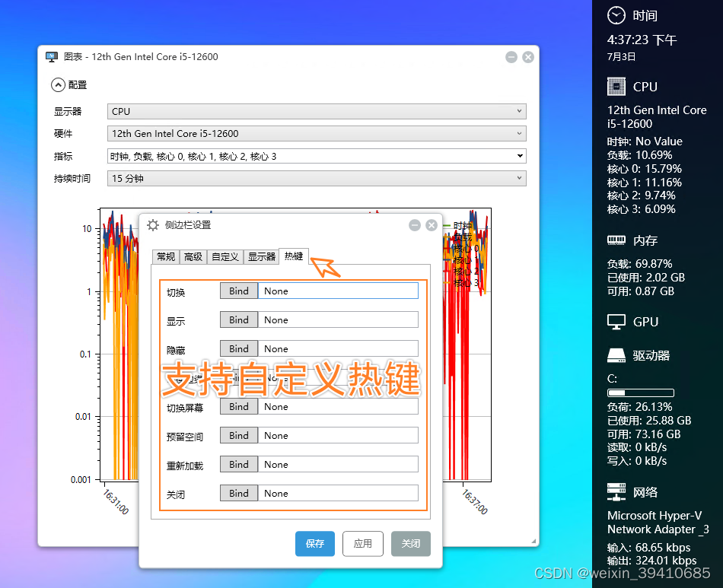
Task: Click the 写入: 0 kB/s reading
Action: coord(637,461)
